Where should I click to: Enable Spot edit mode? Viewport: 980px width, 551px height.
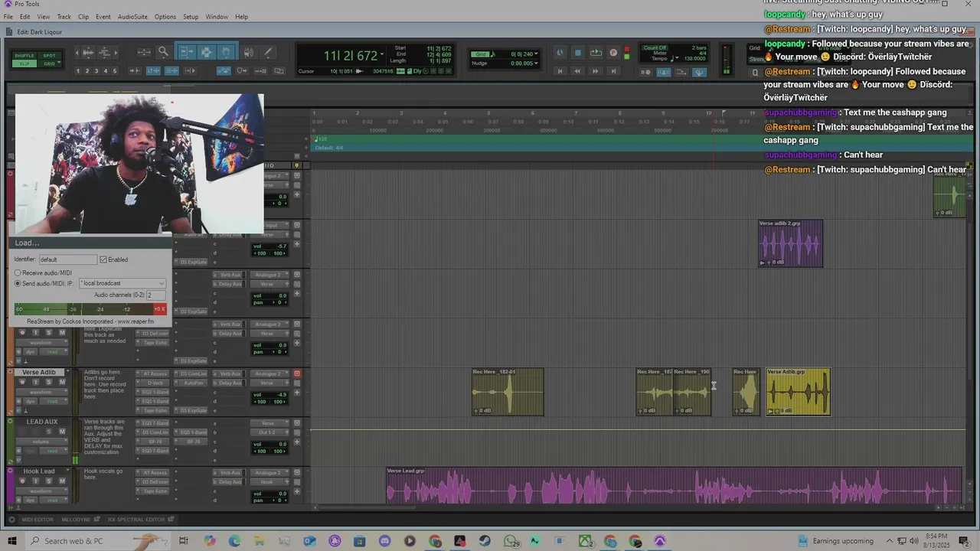pyautogui.click(x=49, y=55)
